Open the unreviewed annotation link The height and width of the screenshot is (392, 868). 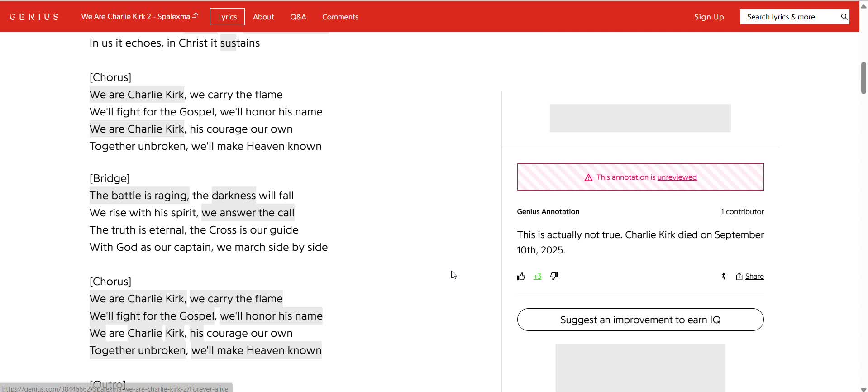(x=677, y=177)
